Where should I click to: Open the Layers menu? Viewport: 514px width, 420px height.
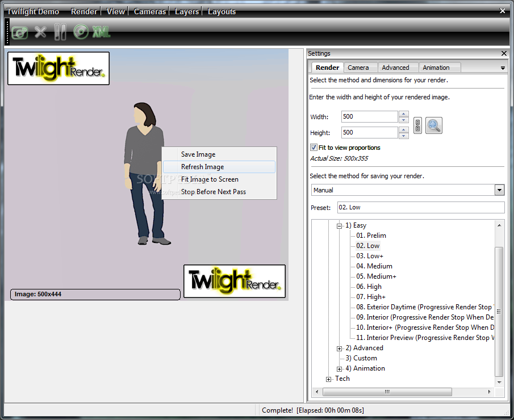(187, 11)
